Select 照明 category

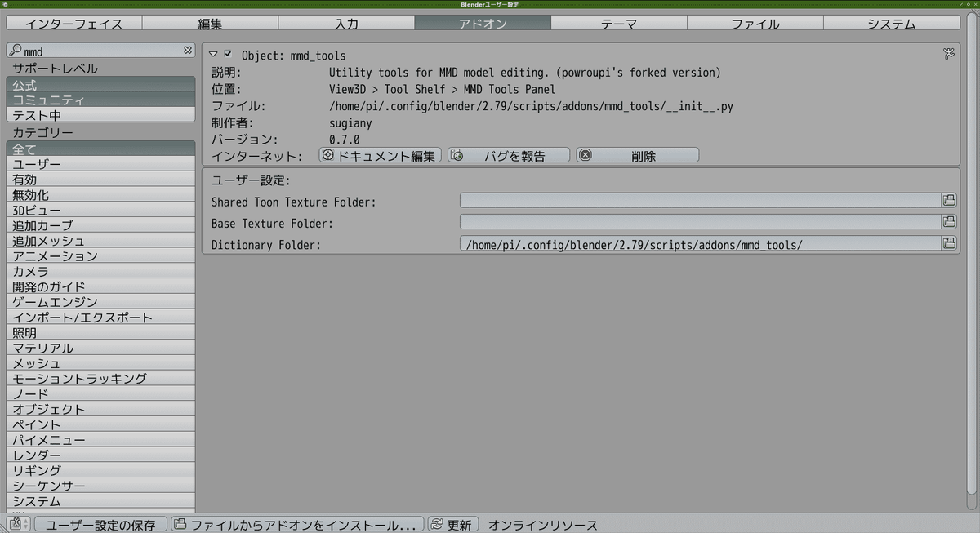point(100,332)
